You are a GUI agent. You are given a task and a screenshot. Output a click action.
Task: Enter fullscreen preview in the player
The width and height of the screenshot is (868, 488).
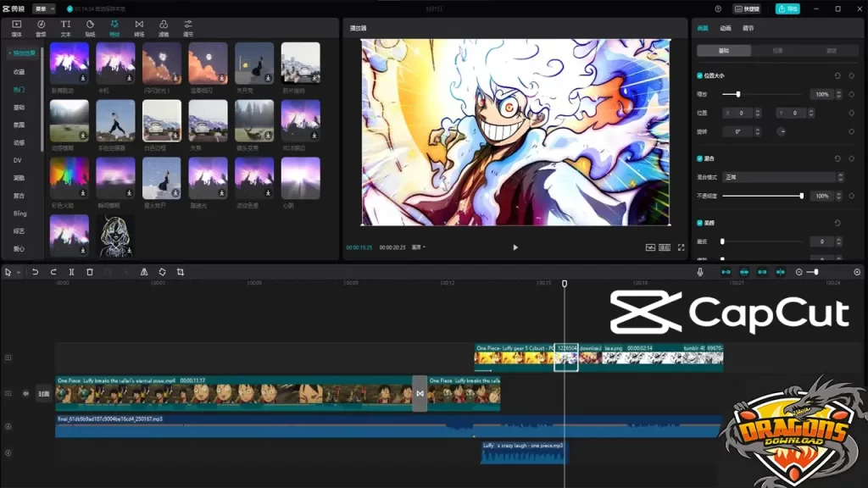[681, 247]
